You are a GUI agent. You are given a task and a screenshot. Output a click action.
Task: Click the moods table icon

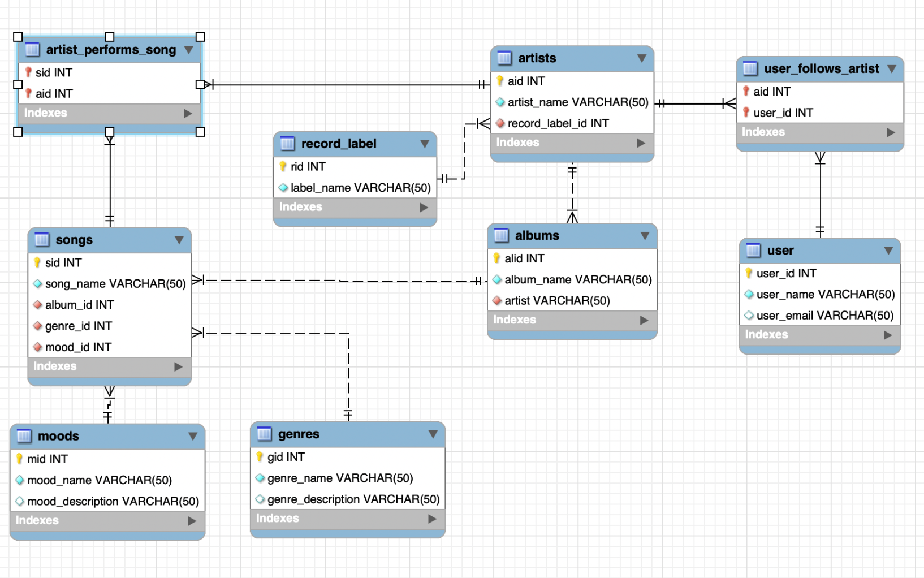tap(24, 436)
